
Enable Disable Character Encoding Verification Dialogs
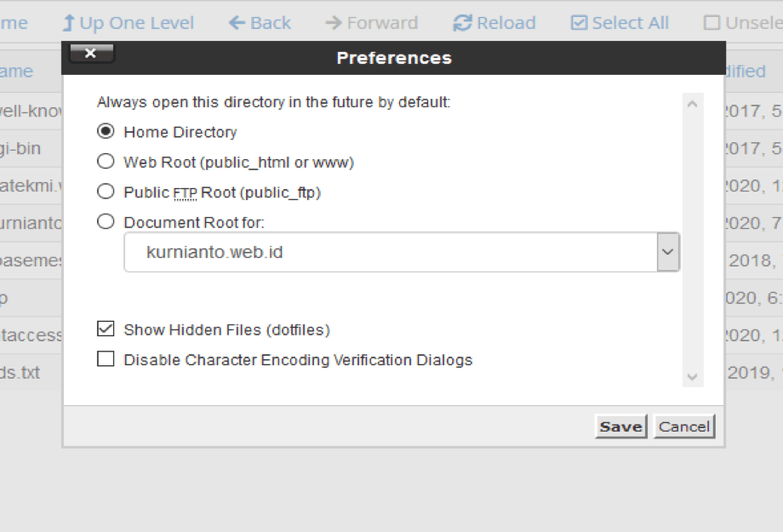coord(106,358)
